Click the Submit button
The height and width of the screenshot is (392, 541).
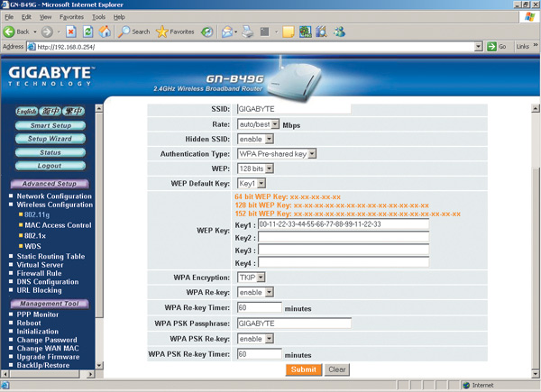[303, 369]
